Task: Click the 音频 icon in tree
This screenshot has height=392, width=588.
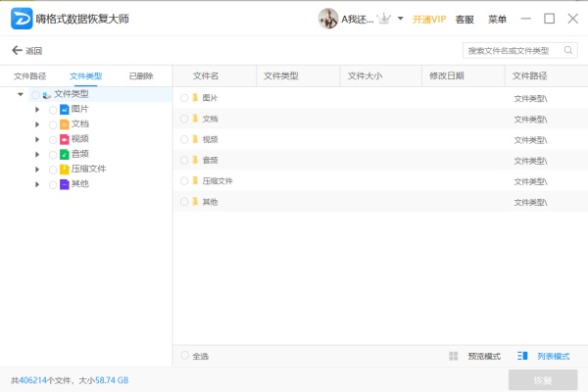Action: pyautogui.click(x=65, y=154)
